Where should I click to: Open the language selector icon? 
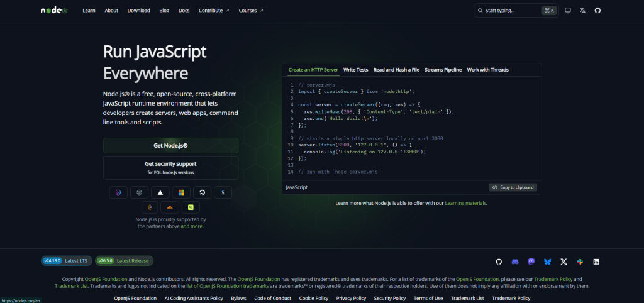pyautogui.click(x=582, y=11)
